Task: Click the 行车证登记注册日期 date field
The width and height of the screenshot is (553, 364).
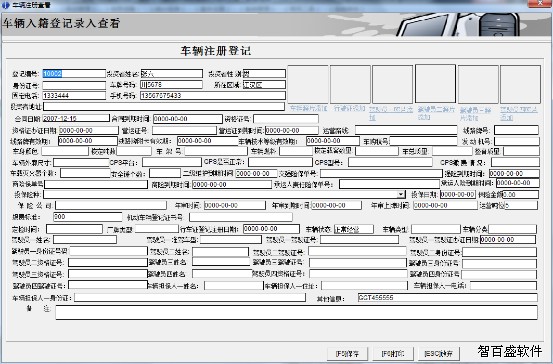Action: coord(271,229)
